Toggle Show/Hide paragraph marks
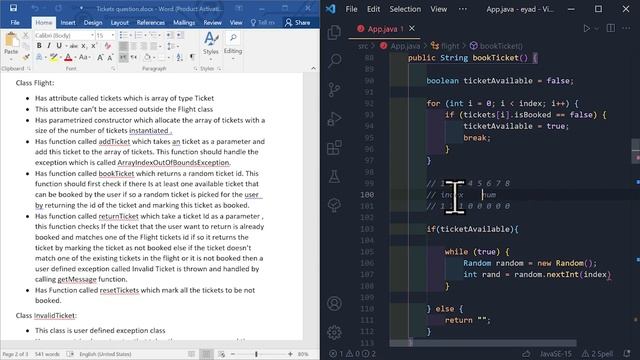 click(192, 58)
